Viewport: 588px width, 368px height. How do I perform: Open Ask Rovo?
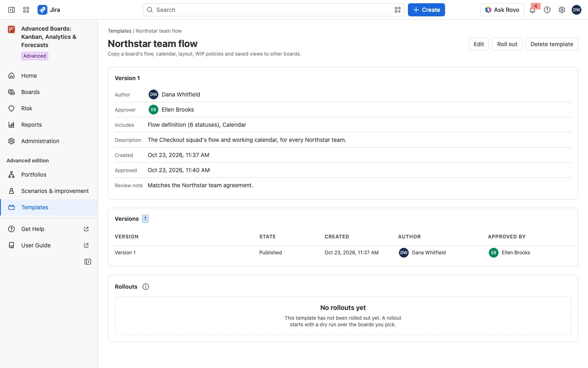coord(502,10)
